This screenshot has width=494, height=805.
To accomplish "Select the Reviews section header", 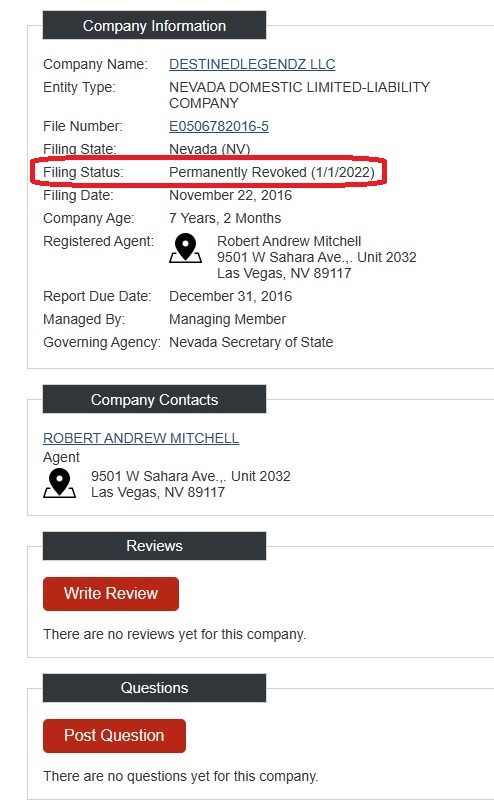I will coord(155,546).
